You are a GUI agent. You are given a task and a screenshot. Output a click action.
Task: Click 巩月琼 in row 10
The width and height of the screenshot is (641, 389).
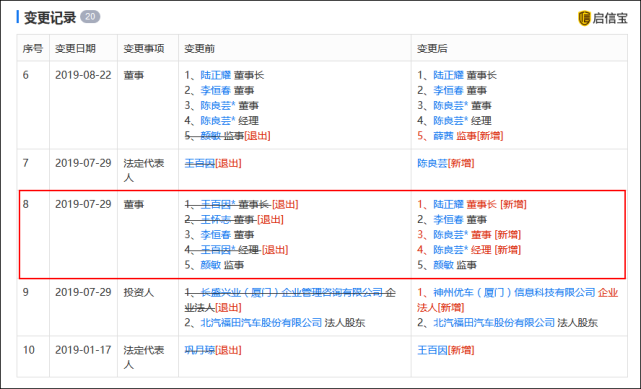coord(200,350)
